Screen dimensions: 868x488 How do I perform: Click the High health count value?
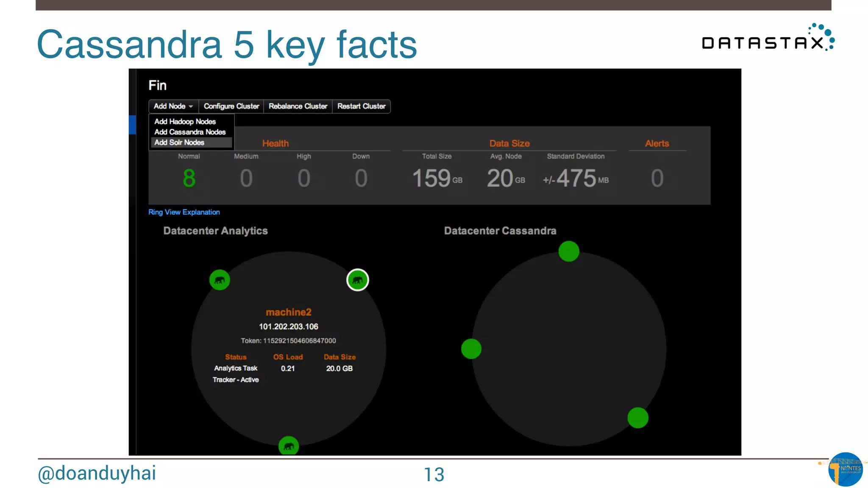pyautogui.click(x=304, y=178)
